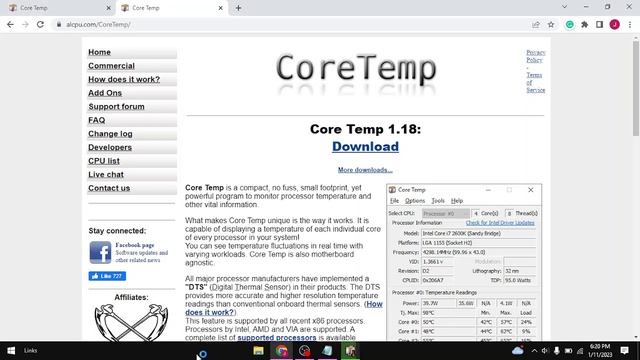Click the microphone tray icon
The width and height of the screenshot is (640, 360).
click(x=556, y=351)
